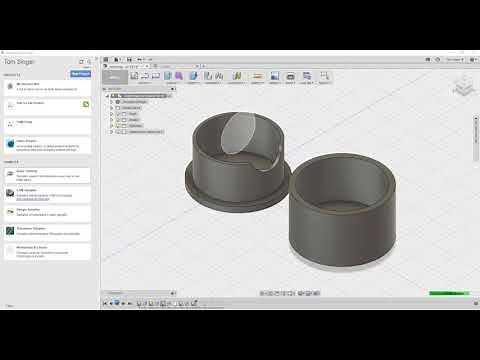480x360 pixels.
Task: Select the sketch rectangle tool icon
Action: point(156,76)
